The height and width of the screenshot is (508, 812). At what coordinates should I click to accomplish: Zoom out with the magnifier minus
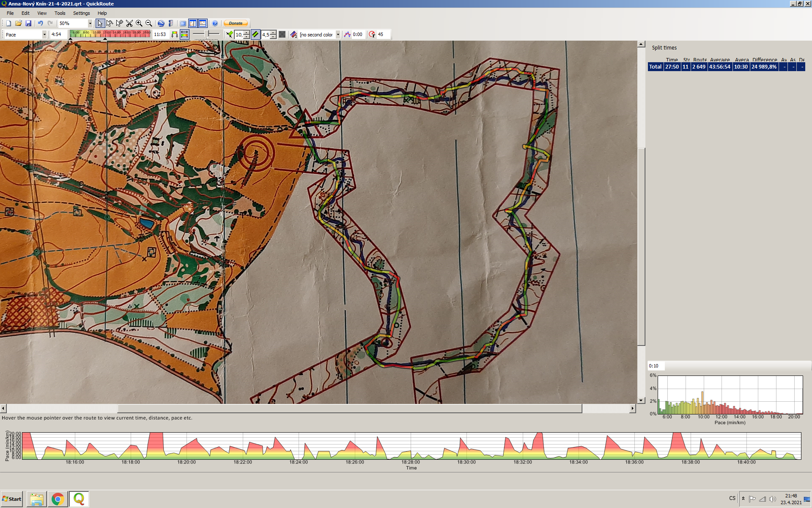coord(149,23)
